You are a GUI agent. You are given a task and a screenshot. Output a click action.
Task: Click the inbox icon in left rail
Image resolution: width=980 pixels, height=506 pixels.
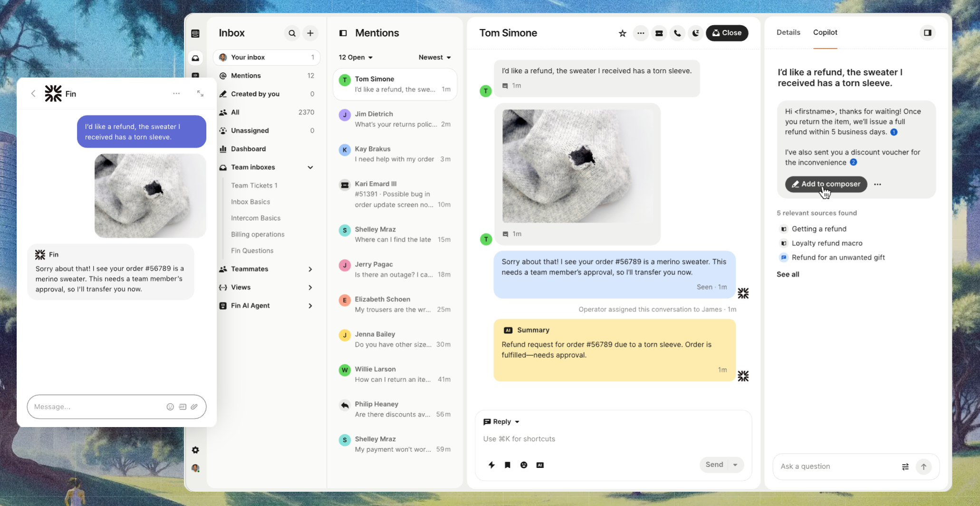coord(195,58)
